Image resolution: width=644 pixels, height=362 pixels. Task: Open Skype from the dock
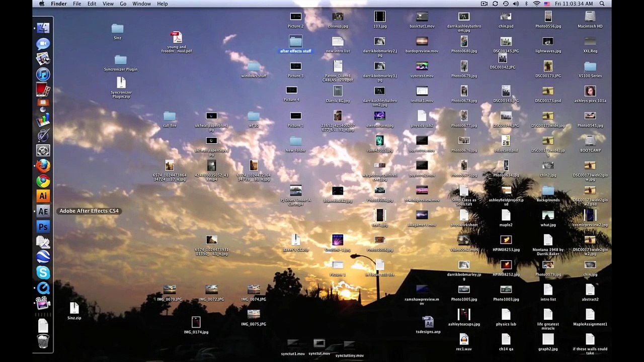point(43,272)
